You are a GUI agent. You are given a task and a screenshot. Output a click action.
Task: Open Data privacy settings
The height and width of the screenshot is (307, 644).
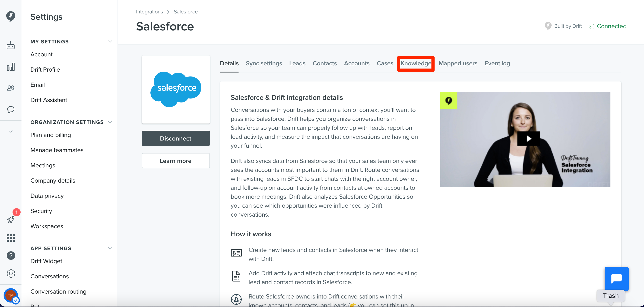click(47, 196)
